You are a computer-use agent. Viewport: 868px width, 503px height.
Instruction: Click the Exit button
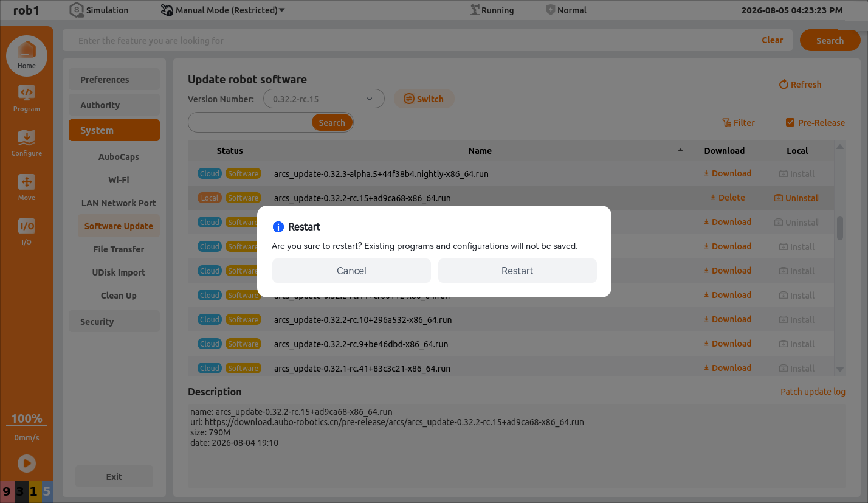(114, 477)
